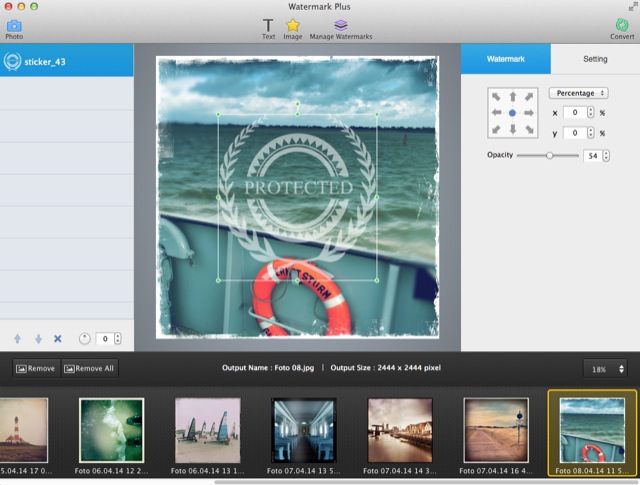Click the Opacity value field

click(593, 156)
